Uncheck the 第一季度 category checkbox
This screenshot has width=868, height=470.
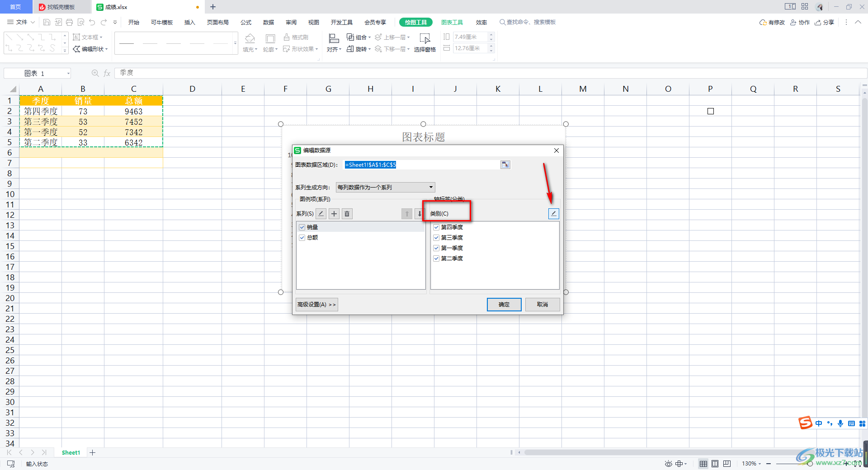coord(436,248)
